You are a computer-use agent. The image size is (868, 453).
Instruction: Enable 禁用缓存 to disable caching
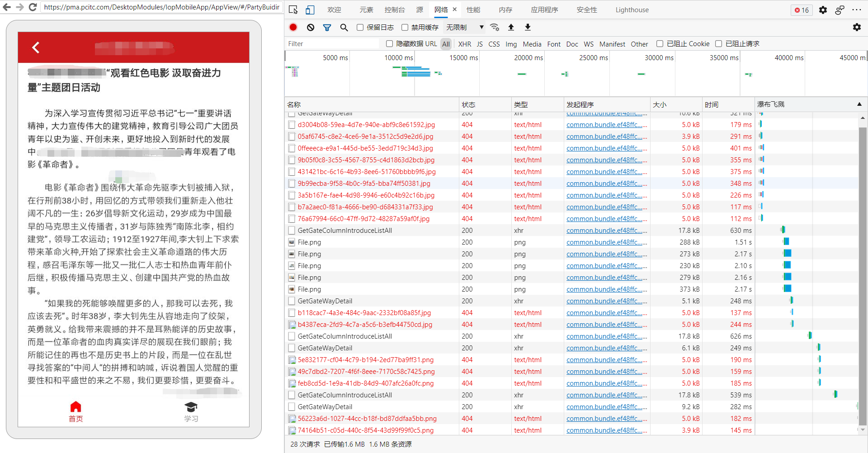tap(405, 27)
